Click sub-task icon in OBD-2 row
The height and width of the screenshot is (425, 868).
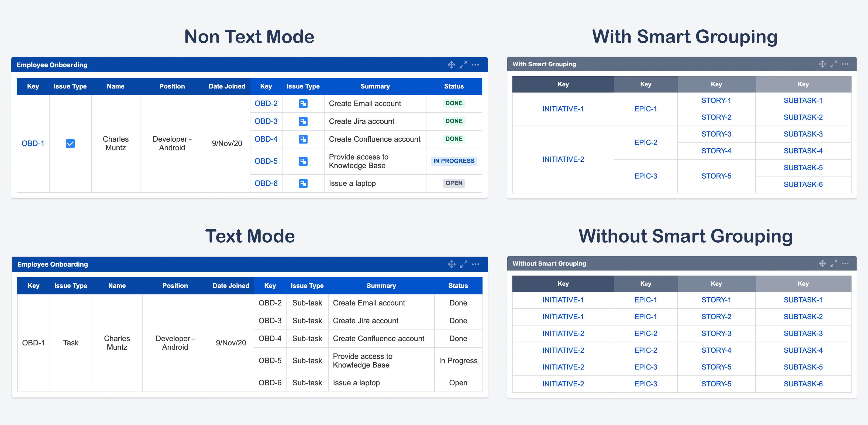[303, 104]
